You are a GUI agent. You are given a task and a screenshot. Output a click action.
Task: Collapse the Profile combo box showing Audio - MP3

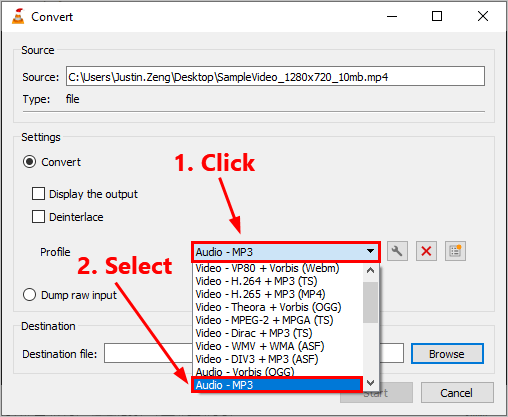pos(286,252)
